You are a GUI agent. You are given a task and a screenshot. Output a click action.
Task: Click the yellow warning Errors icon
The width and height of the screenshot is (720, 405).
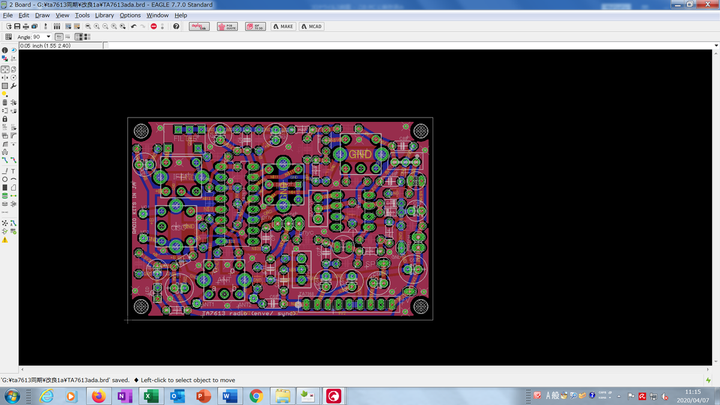tap(5, 240)
